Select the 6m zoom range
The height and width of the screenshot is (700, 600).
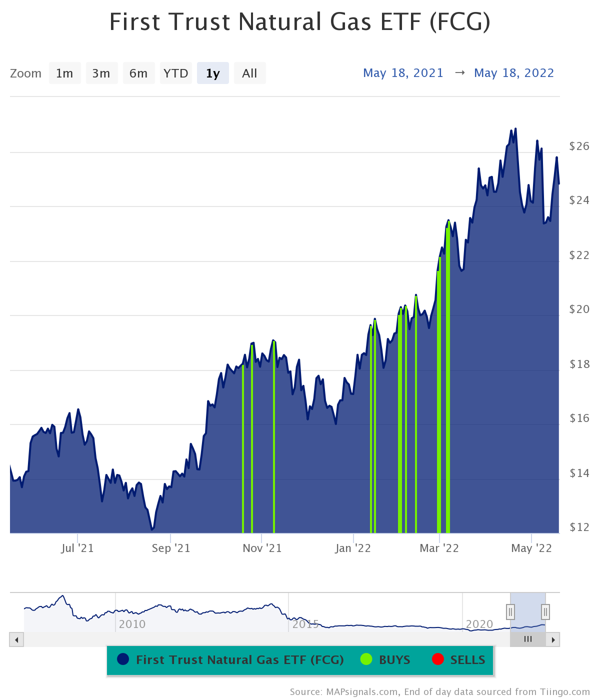click(x=138, y=73)
